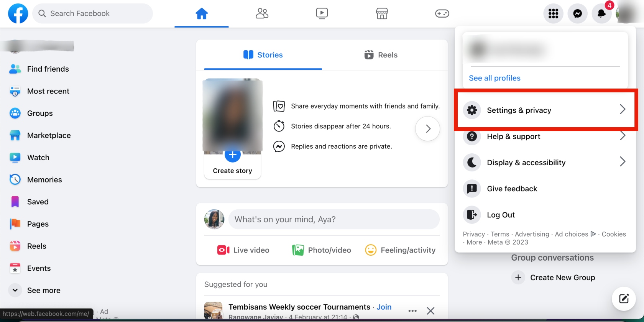The width and height of the screenshot is (644, 322).
Task: Open the Notifications bell
Action: (x=601, y=14)
